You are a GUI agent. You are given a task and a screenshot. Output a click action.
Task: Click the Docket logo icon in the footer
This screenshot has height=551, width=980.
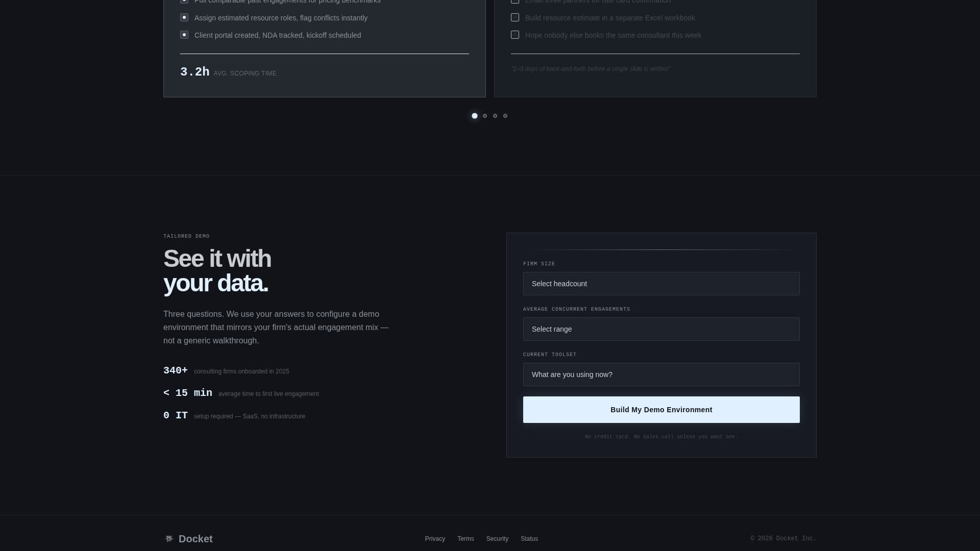(x=169, y=538)
